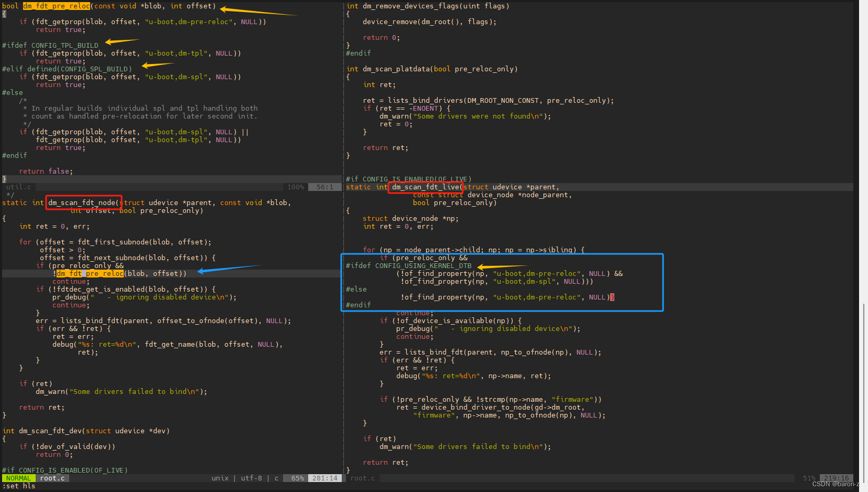This screenshot has width=868, height=492.
Task: Click 'lists_bind_fdt(parent, np_to_ofnode(np), NULL)' line
Action: click(491, 352)
